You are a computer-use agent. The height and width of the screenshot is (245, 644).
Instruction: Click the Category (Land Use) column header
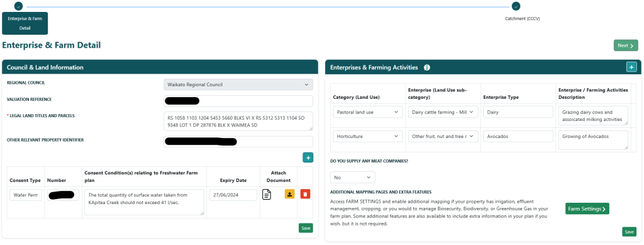tap(356, 98)
